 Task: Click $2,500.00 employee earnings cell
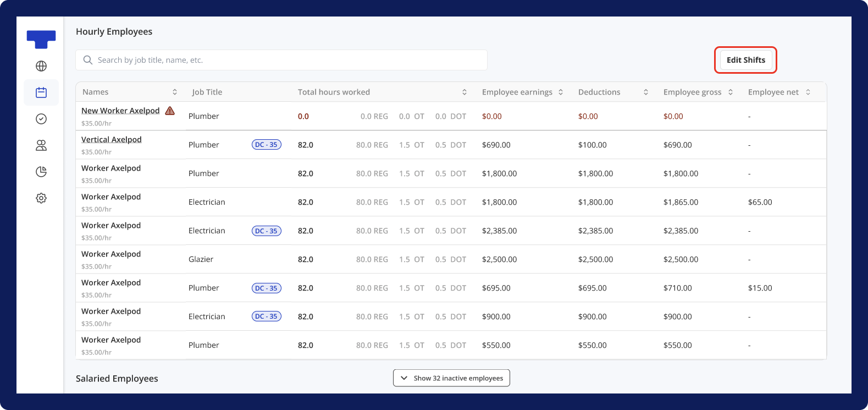click(500, 259)
